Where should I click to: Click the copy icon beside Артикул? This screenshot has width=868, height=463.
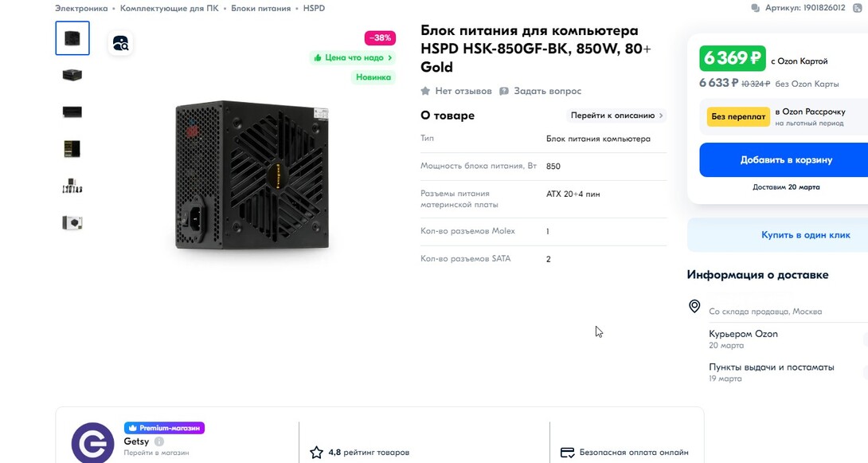click(755, 8)
